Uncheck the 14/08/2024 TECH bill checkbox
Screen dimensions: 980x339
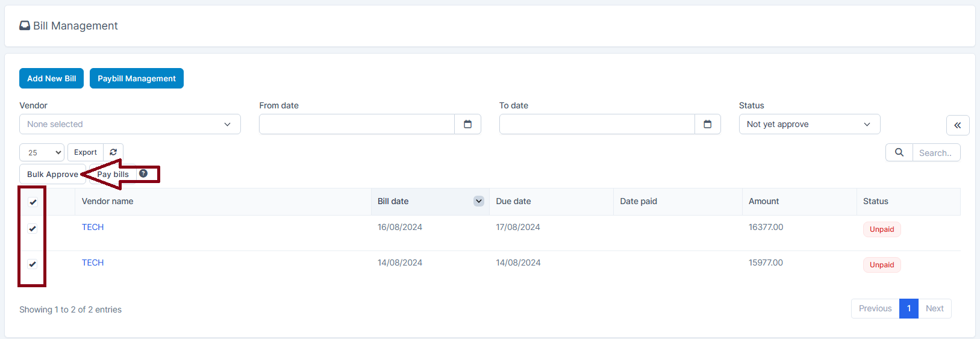click(x=33, y=264)
